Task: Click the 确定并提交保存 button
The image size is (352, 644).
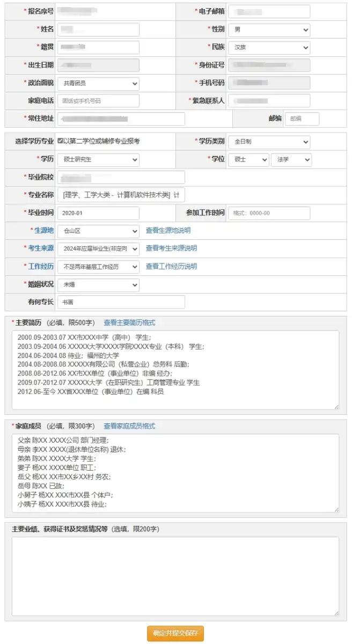Action: point(175,633)
